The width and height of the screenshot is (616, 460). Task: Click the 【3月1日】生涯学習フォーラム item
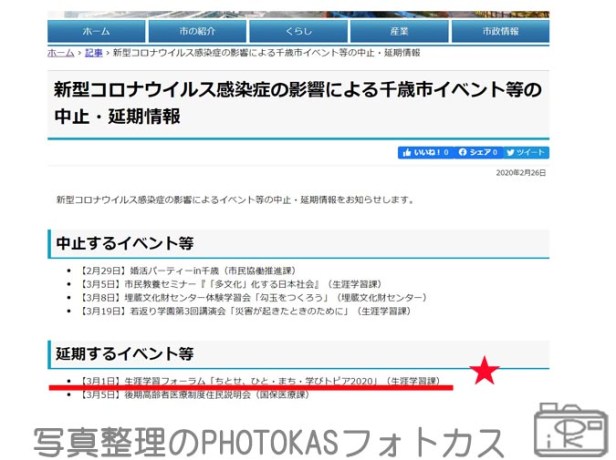coord(260,381)
